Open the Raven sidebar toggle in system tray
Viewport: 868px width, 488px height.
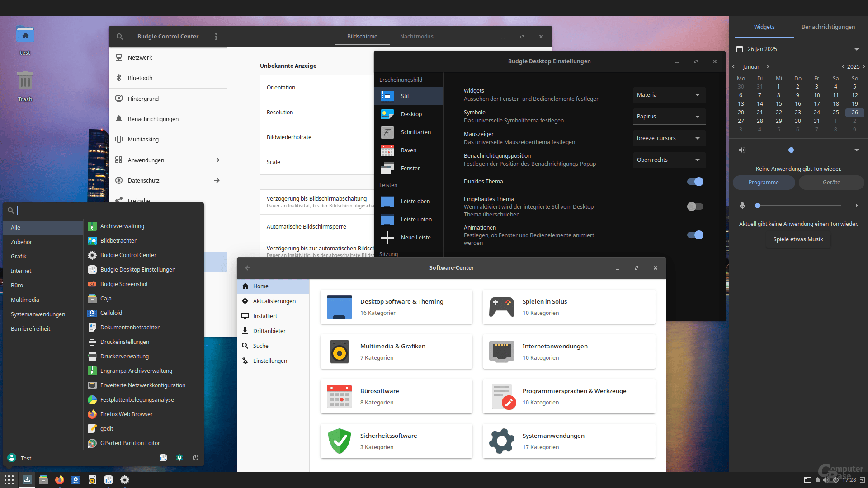tap(862, 480)
